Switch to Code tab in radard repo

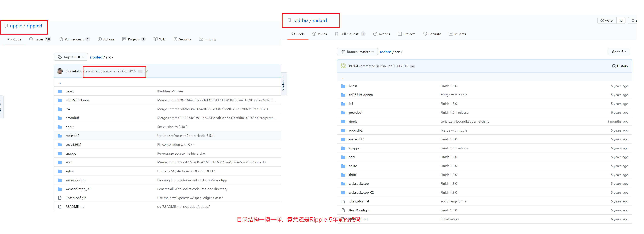[298, 34]
